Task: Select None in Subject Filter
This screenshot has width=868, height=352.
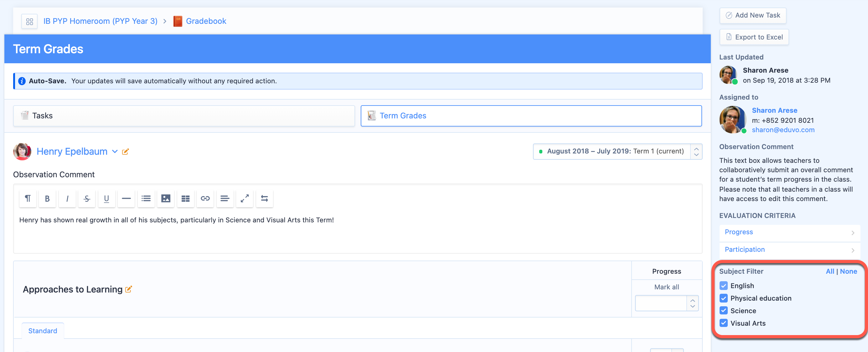Action: pos(848,272)
